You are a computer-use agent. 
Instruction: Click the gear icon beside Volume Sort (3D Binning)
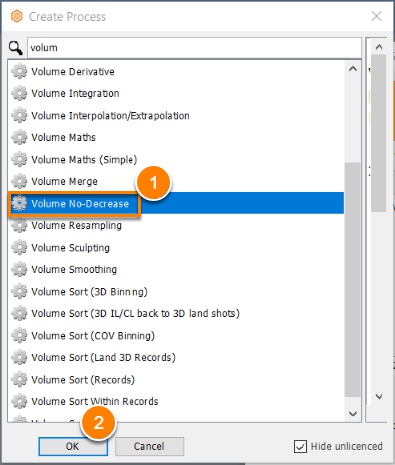(19, 291)
